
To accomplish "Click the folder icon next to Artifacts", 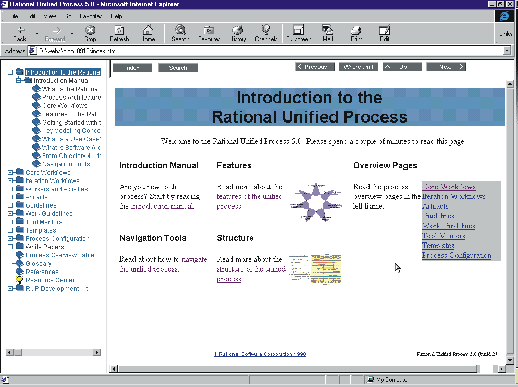I will click(x=20, y=197).
